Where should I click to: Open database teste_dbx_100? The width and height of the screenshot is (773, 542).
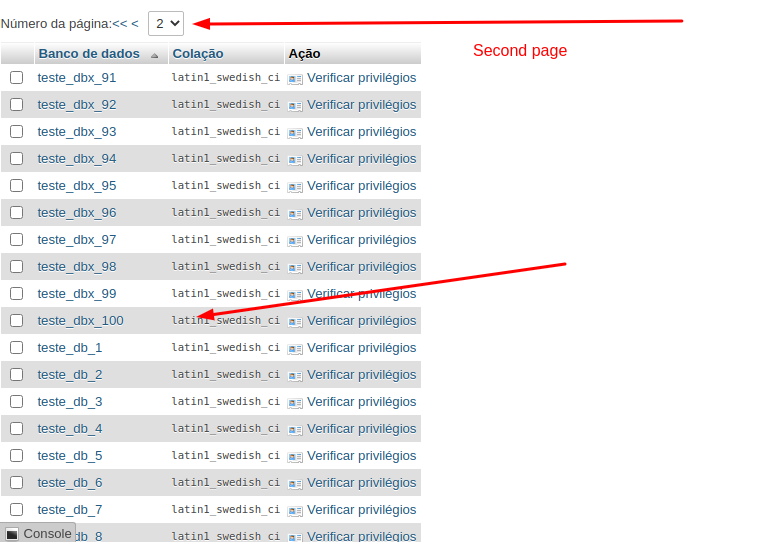(x=80, y=321)
